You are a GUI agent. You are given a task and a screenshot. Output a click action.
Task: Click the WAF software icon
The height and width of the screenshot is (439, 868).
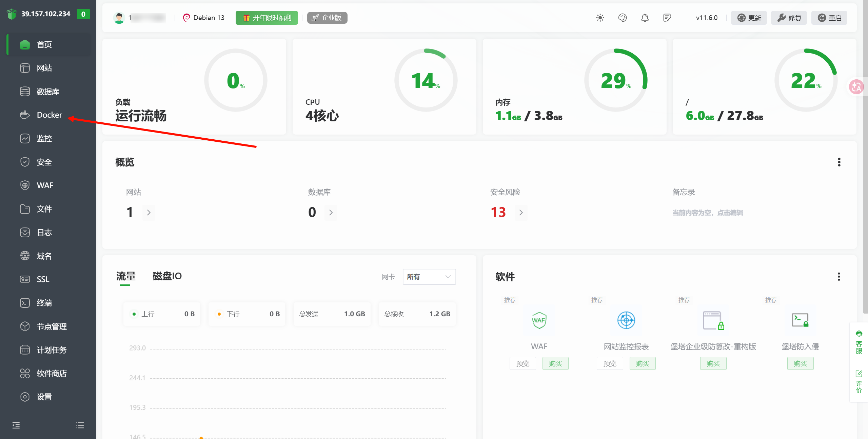point(539,320)
